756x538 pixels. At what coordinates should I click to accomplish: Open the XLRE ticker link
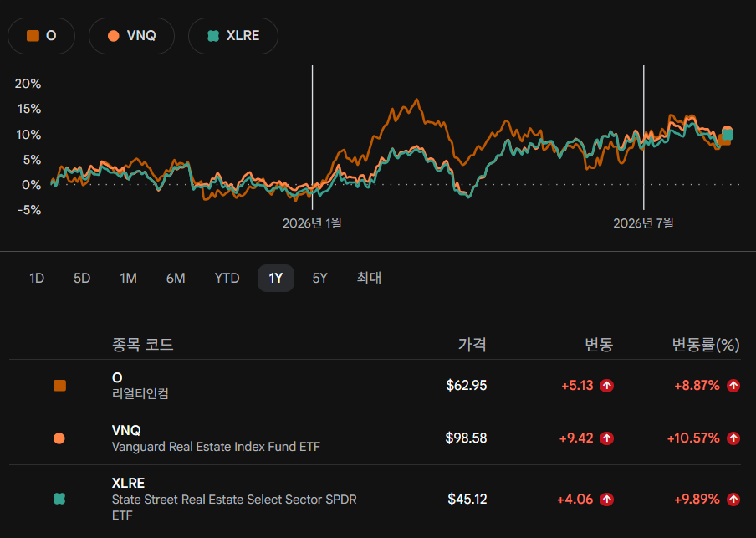point(128,483)
